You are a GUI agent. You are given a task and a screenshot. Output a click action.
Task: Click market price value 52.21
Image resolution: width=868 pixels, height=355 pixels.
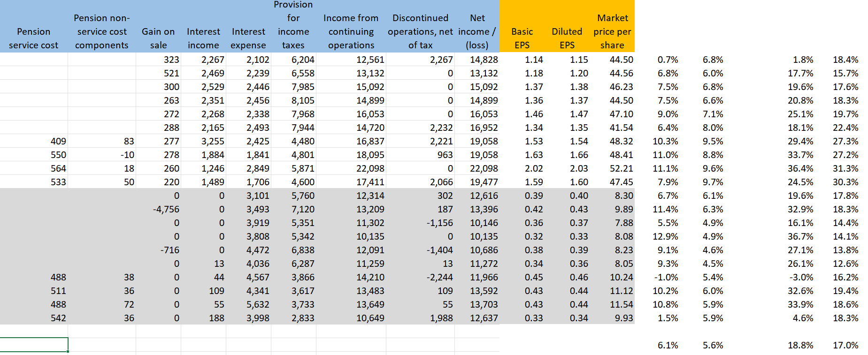622,168
